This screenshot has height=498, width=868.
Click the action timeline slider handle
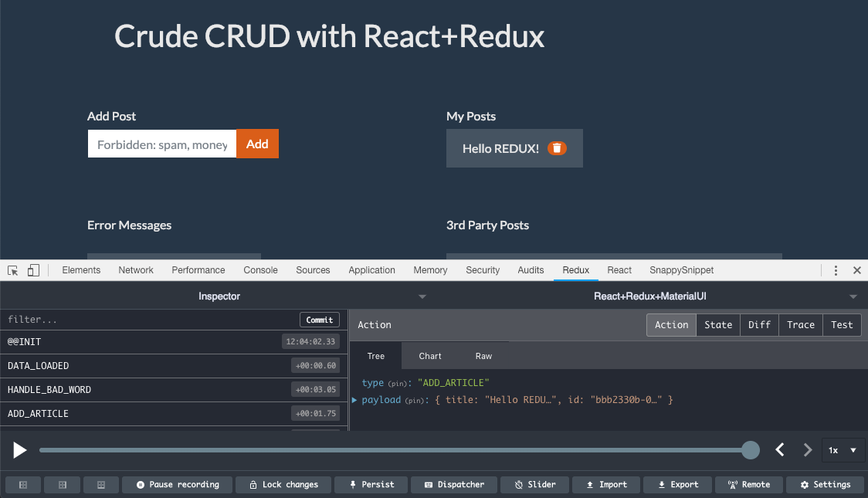750,450
